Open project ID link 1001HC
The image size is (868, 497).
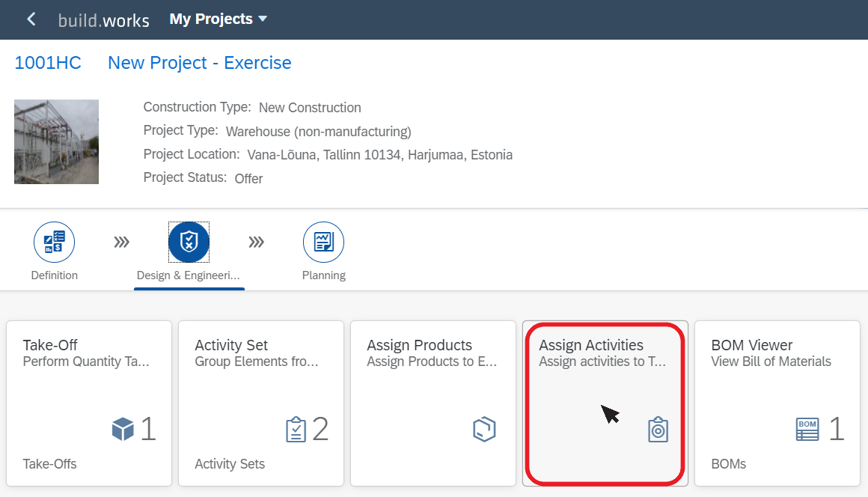coord(48,63)
